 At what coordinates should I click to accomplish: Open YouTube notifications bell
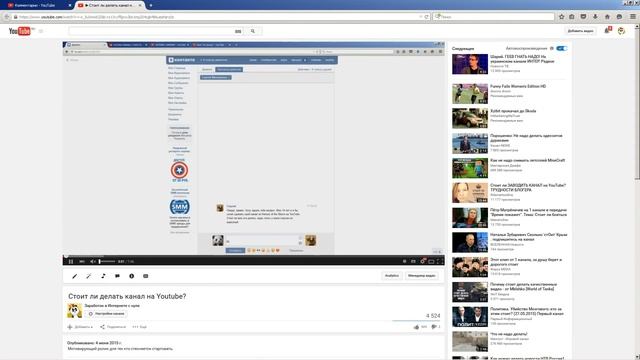point(607,31)
